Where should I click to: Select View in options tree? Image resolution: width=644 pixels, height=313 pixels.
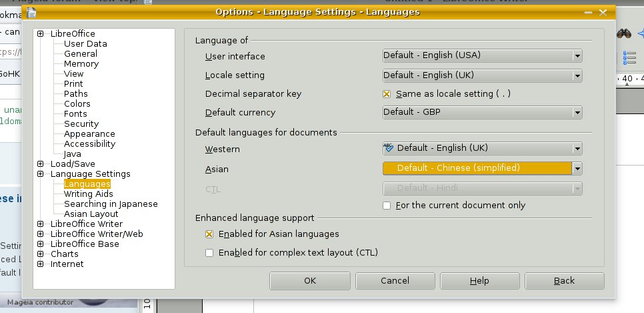coord(73,73)
